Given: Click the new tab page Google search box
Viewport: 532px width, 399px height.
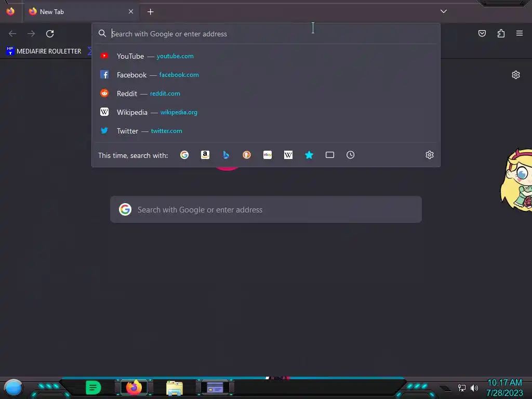Looking at the screenshot, I should pos(266,210).
